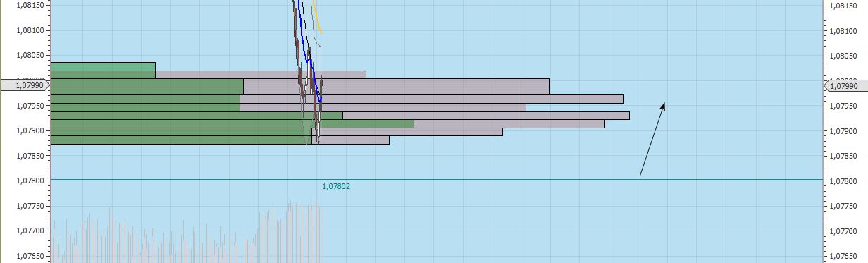868x263 pixels.
Task: Select the blue moving average line
Action: (x=309, y=52)
